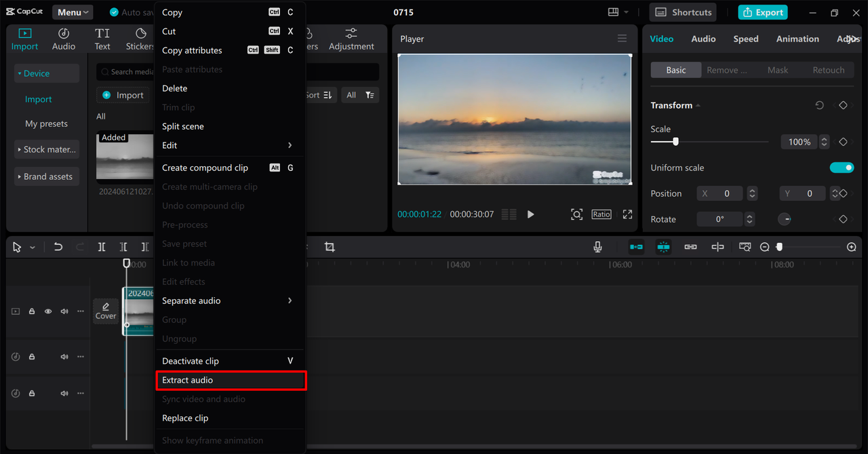Screen dimensions: 868x454
Task: Open the Ratio selector in Player
Action: (x=601, y=214)
